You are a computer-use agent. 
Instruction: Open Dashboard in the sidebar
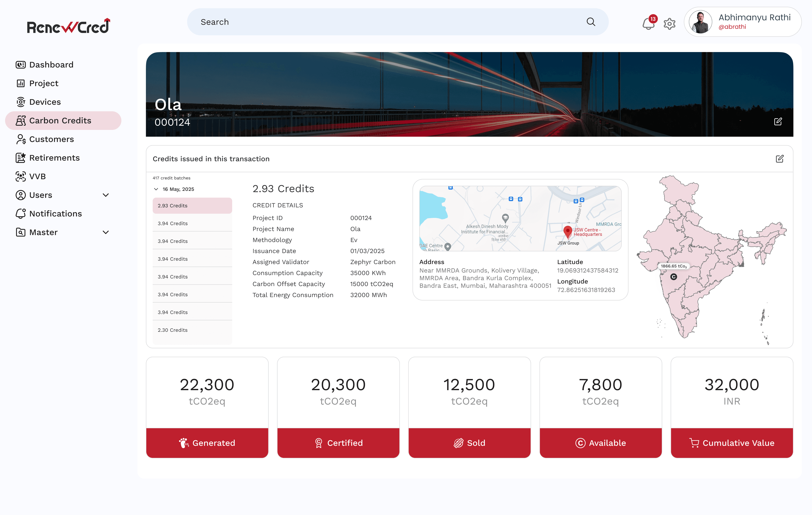[51, 65]
